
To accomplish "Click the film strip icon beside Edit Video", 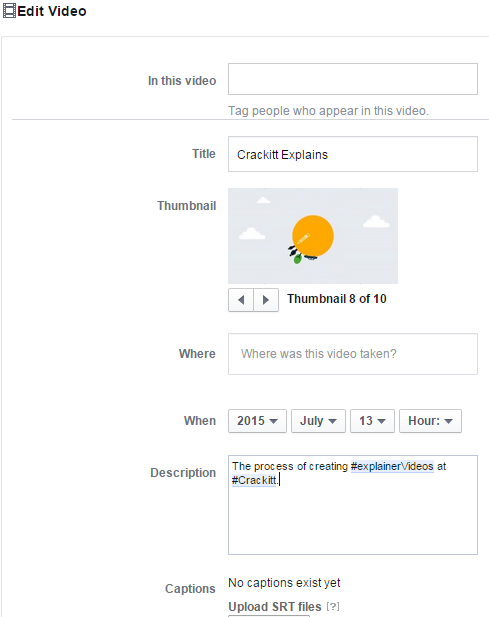I will point(9,11).
